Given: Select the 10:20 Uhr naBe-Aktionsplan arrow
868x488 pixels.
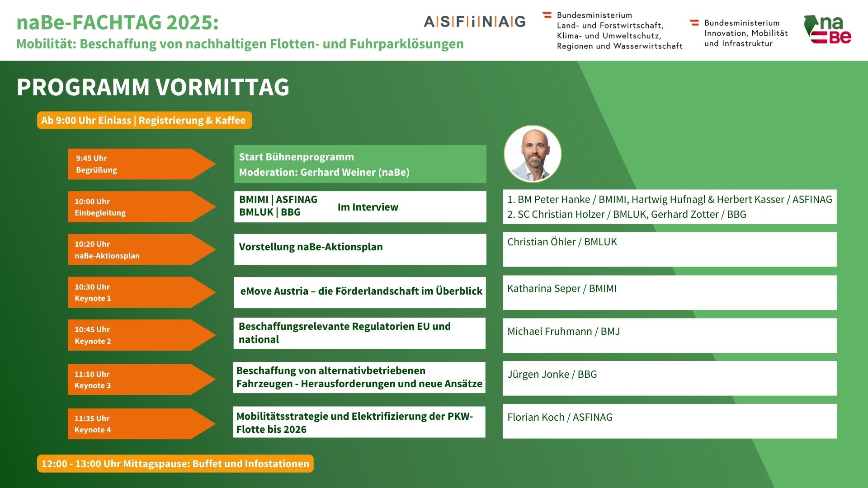Looking at the screenshot, I should click(x=136, y=249).
